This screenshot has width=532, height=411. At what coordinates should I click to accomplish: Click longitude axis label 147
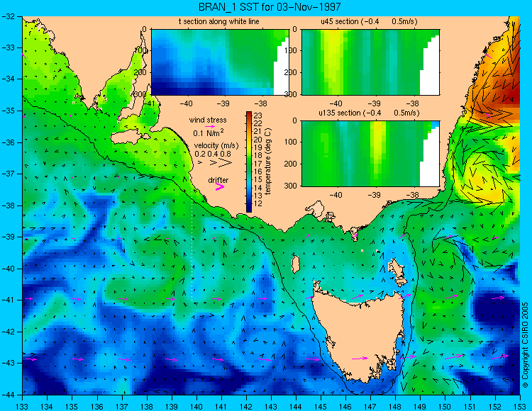point(370,407)
